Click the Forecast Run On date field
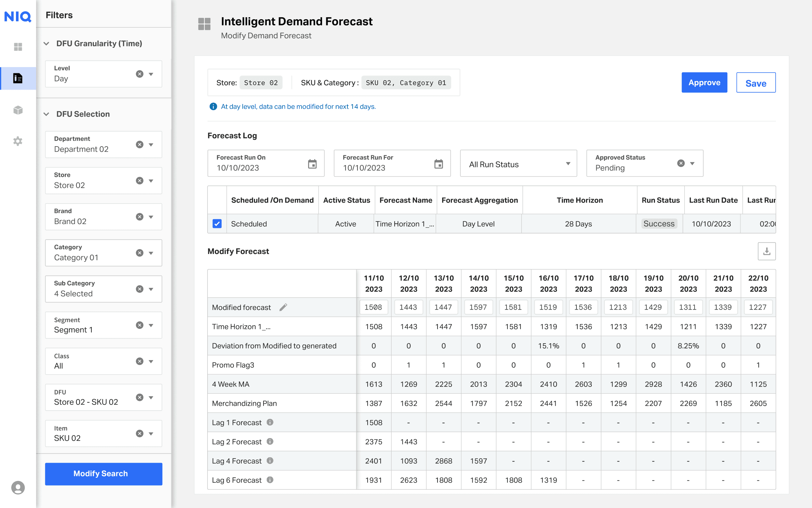 pos(266,163)
